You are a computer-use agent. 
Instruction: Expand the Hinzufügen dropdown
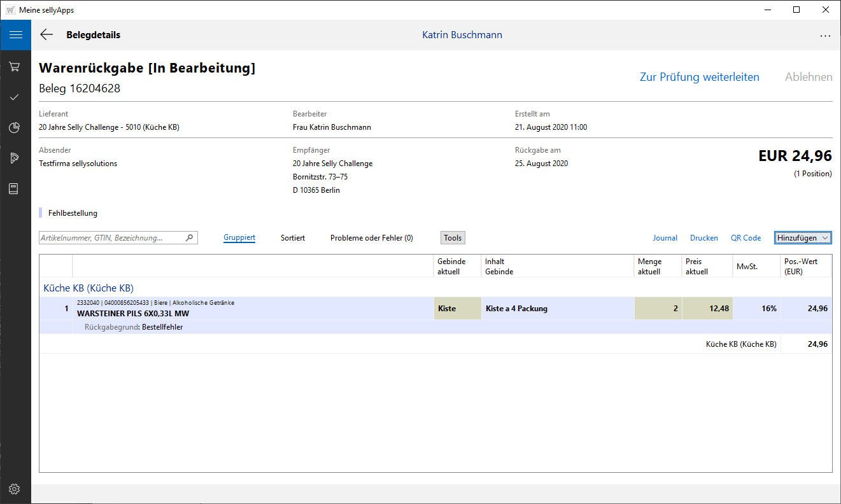(x=803, y=238)
